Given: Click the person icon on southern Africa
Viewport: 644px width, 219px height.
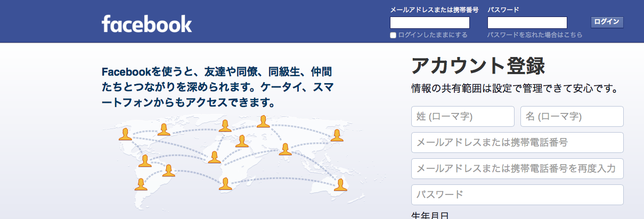Looking at the screenshot, I should click(x=225, y=184).
